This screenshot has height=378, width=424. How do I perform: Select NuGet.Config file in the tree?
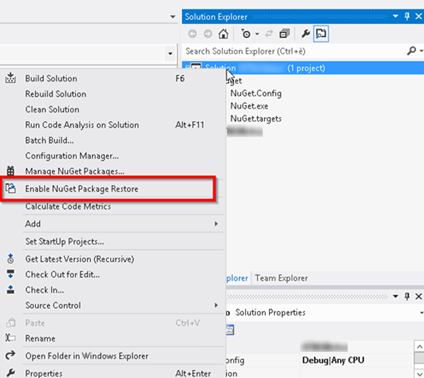(256, 93)
